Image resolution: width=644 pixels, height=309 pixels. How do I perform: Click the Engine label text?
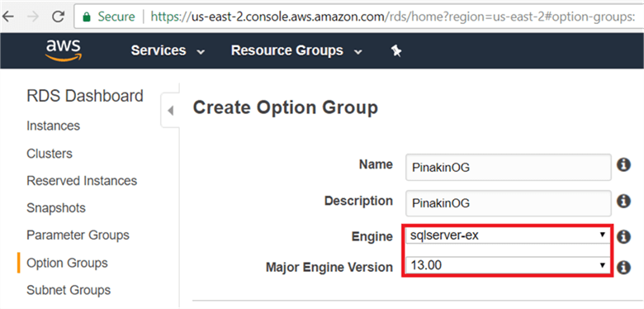[x=372, y=236]
